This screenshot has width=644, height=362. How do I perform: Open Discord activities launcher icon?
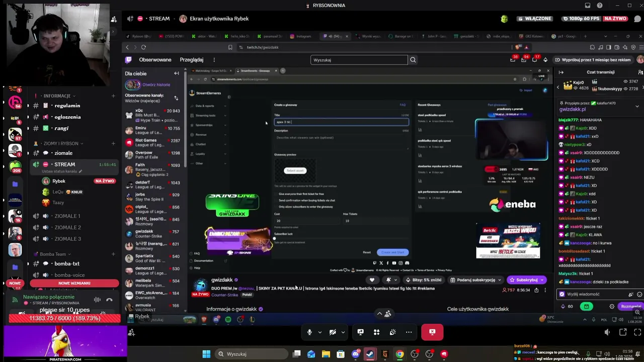(x=376, y=332)
